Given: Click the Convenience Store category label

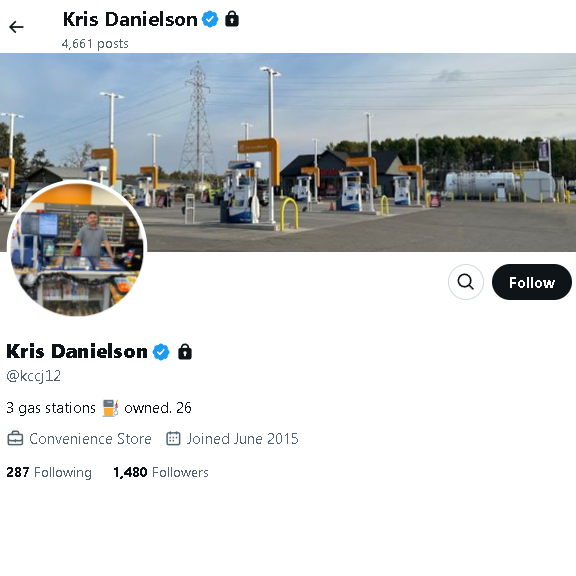Looking at the screenshot, I should point(90,439).
